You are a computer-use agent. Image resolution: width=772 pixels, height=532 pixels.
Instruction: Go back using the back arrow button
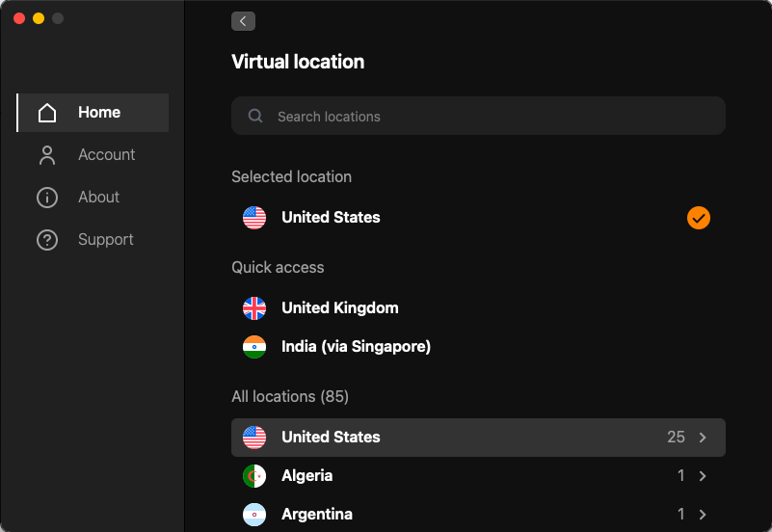[243, 21]
